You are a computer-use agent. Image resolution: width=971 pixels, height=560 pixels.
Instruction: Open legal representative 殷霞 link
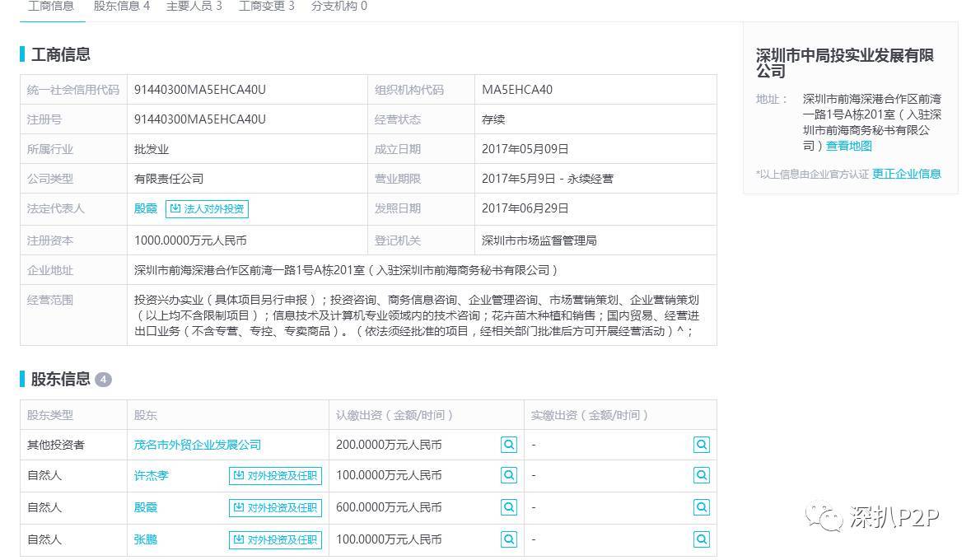click(146, 208)
